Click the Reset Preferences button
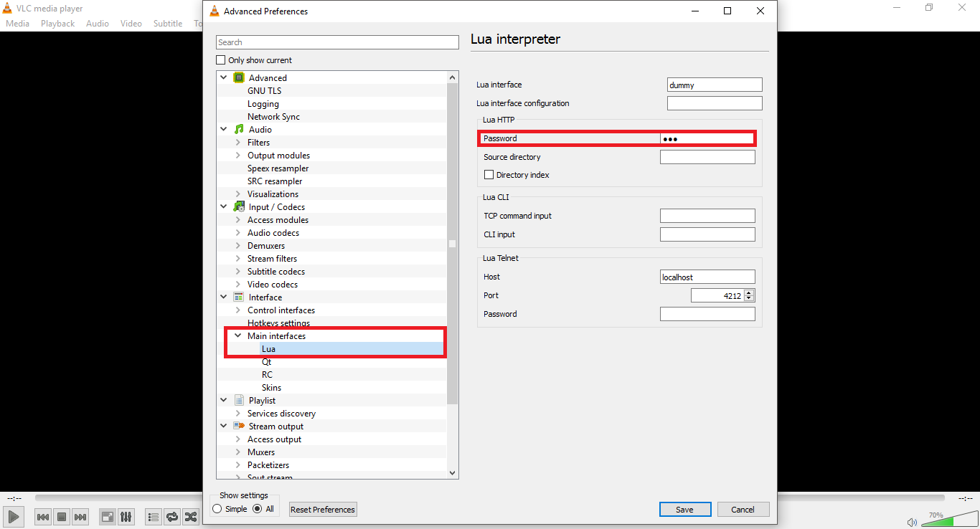980x529 pixels. [323, 509]
